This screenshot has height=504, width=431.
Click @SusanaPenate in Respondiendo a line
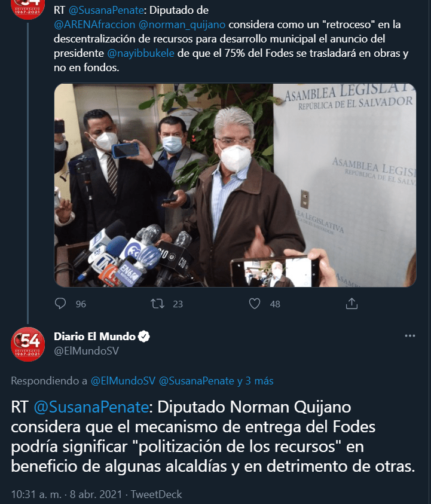pos(197,381)
